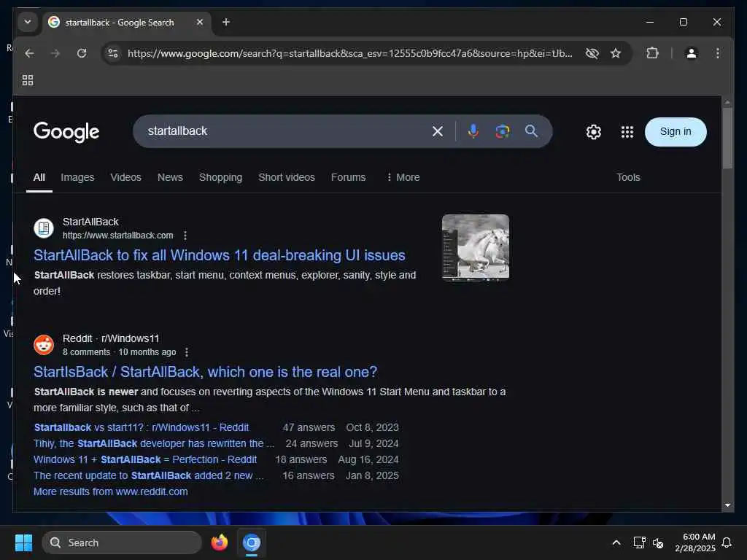747x560 pixels.
Task: Search by image with Google Lens icon
Action: click(x=502, y=131)
